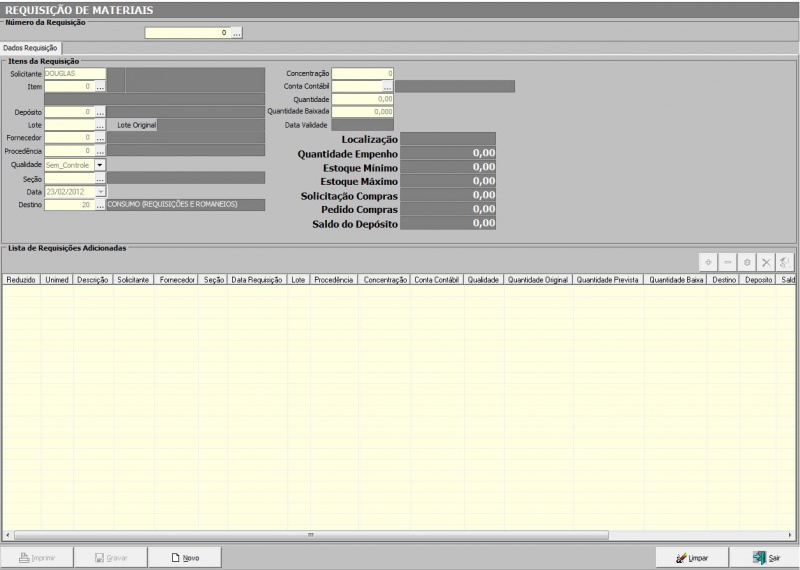Click the Procedência column header

click(333, 280)
